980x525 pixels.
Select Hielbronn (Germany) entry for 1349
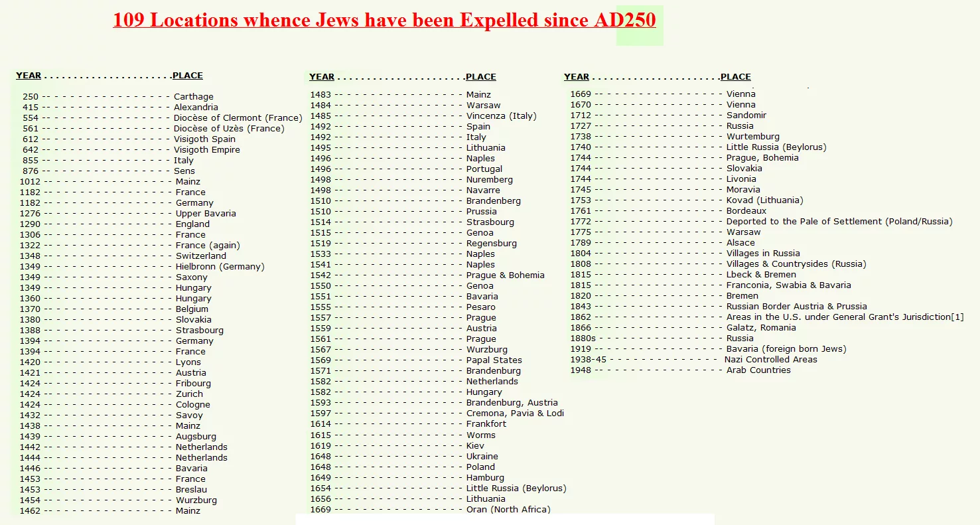click(x=220, y=267)
